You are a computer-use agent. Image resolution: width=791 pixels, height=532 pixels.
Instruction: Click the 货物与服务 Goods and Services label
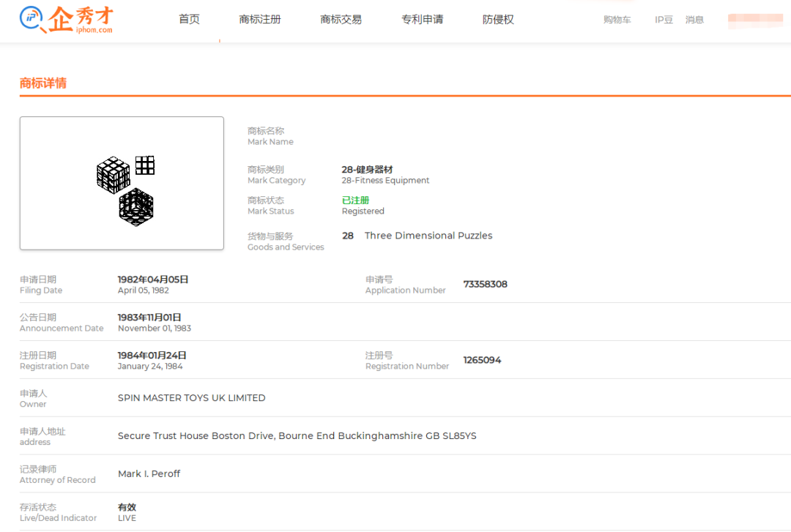(286, 241)
